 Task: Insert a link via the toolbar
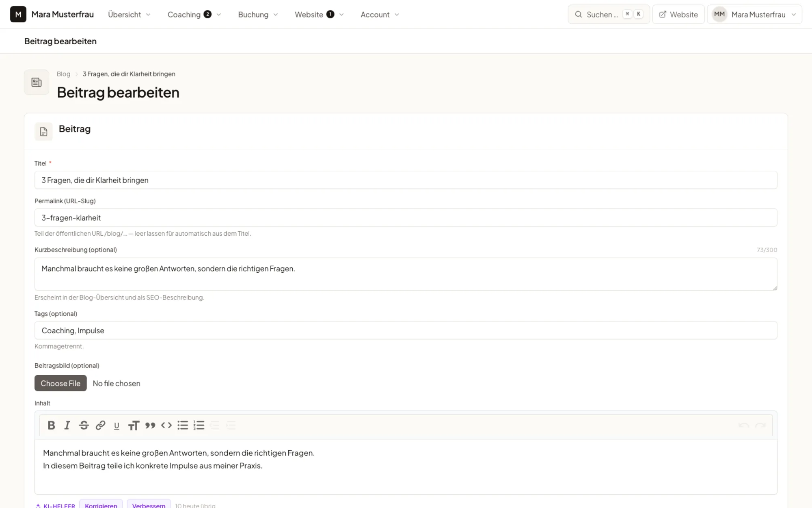tap(100, 425)
